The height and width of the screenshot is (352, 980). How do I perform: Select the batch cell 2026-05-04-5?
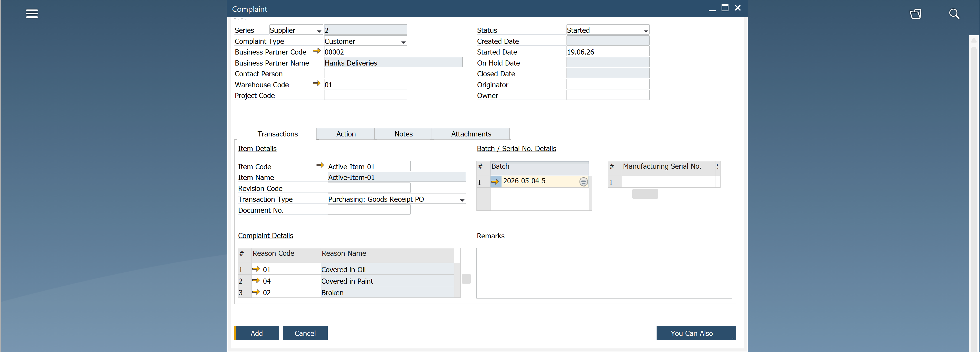point(539,182)
